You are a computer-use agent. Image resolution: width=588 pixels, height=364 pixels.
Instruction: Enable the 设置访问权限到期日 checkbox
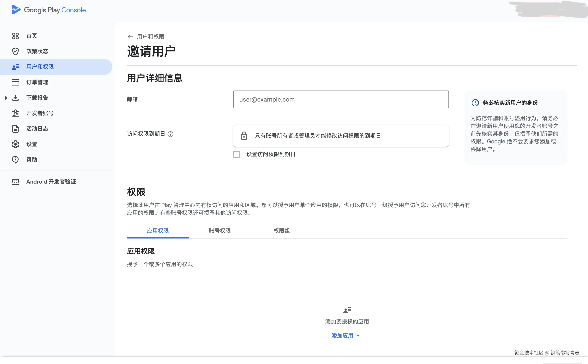(x=237, y=154)
